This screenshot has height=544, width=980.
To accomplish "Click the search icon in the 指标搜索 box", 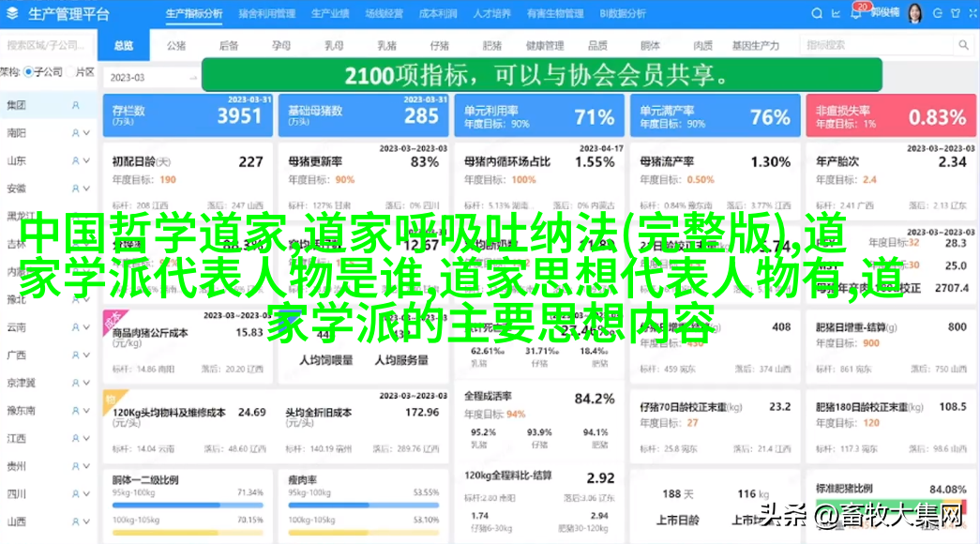I will click(x=963, y=45).
